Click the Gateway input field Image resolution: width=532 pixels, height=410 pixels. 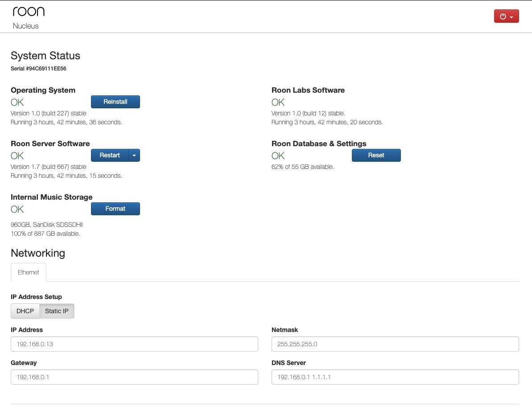coord(134,377)
